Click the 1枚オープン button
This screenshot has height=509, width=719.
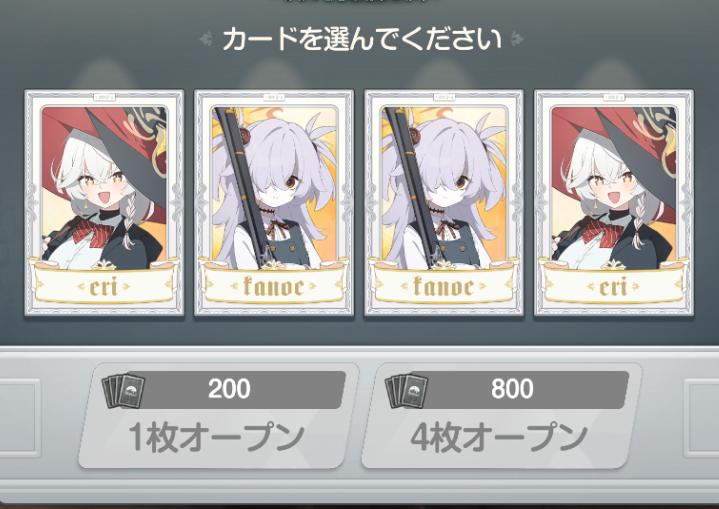tap(219, 416)
